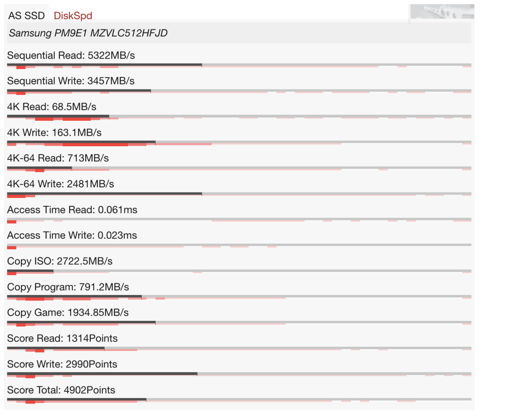Click the 4K-64 Read 713MB/s label
Screen dimensions: 509x420
pos(58,158)
